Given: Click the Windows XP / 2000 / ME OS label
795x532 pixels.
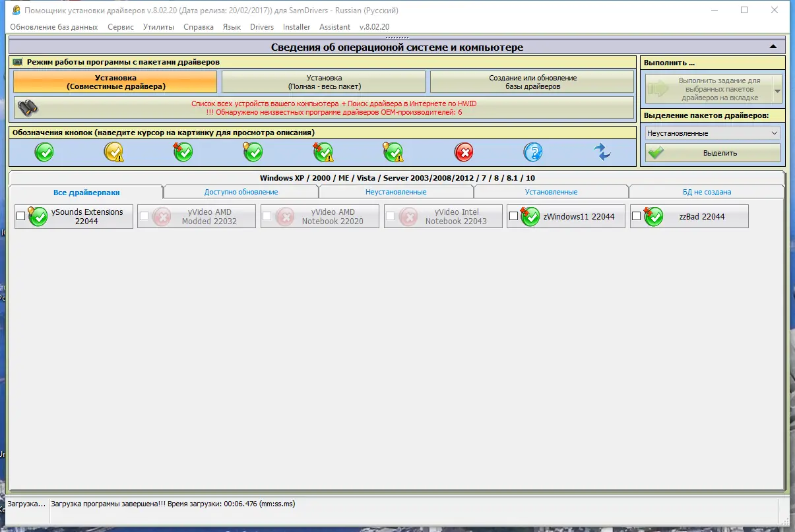Looking at the screenshot, I should coord(397,178).
